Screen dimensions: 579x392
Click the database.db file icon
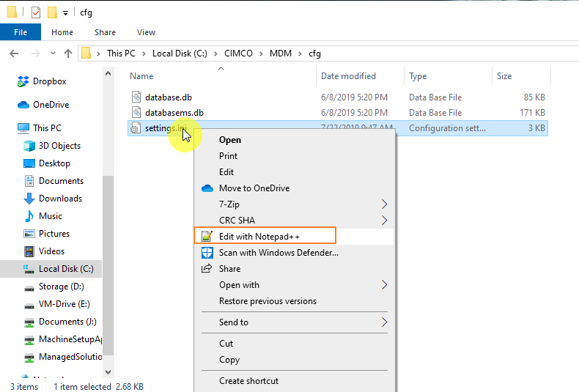pyautogui.click(x=136, y=97)
